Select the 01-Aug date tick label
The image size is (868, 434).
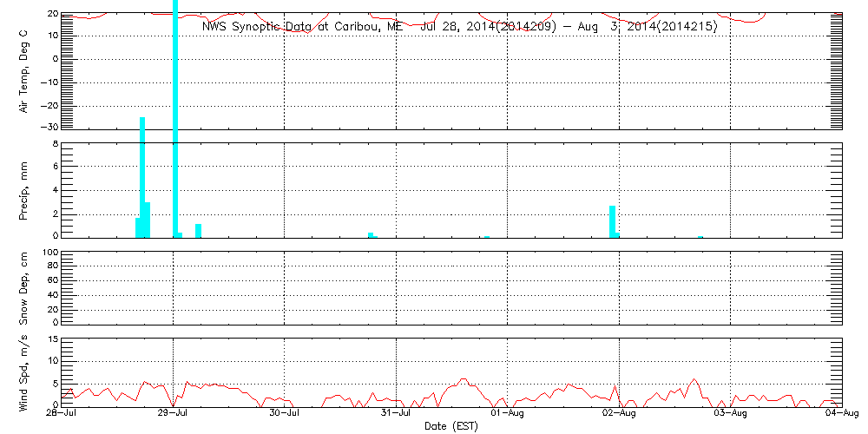[x=508, y=414]
